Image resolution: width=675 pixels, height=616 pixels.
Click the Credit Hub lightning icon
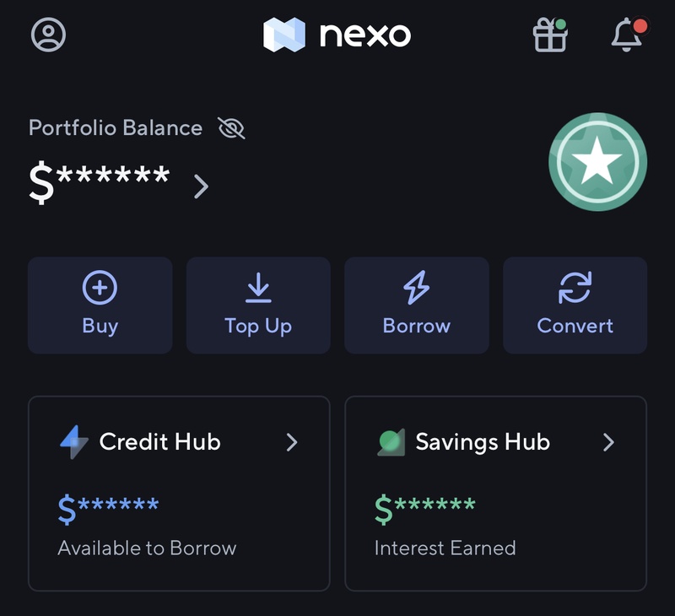tap(74, 442)
